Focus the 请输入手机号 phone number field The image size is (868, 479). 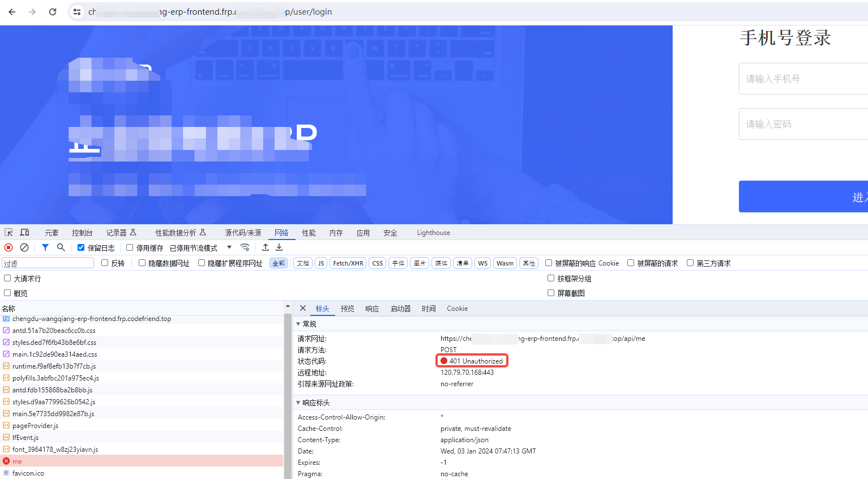(803, 79)
